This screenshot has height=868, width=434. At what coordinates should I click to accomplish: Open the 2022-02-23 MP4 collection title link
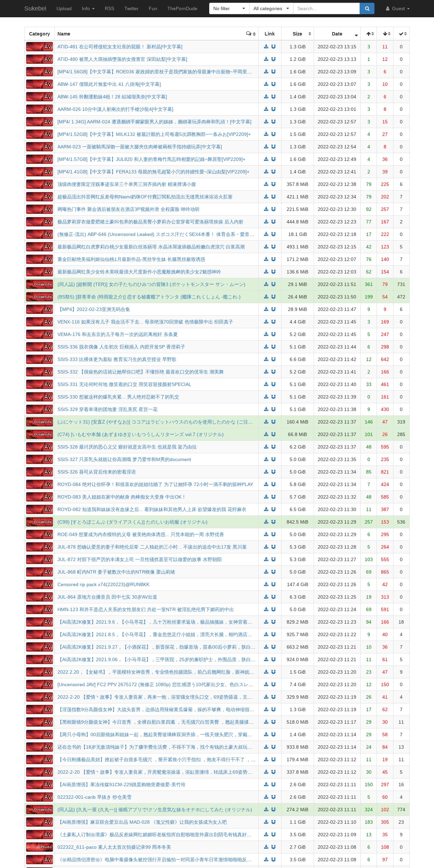point(94,309)
